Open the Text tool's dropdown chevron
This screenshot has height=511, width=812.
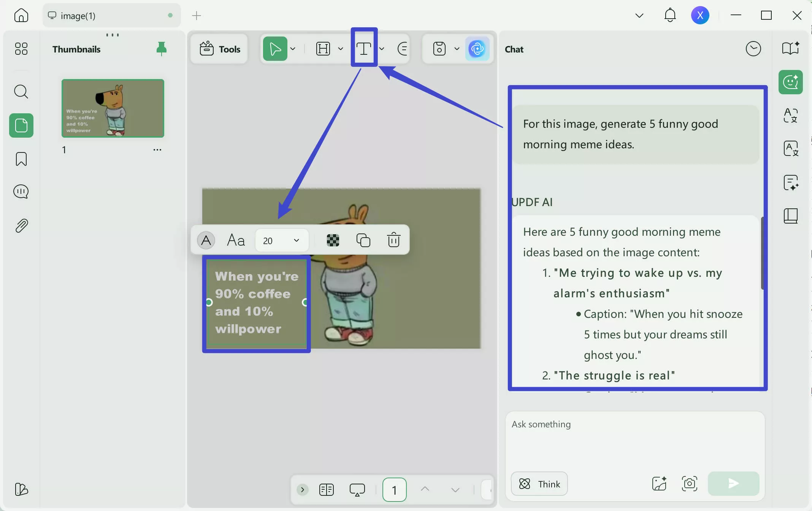click(382, 49)
